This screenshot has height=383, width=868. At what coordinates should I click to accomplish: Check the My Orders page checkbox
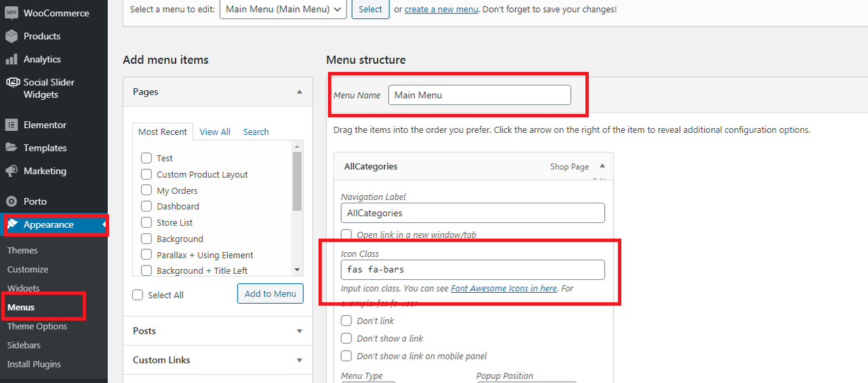tap(146, 190)
